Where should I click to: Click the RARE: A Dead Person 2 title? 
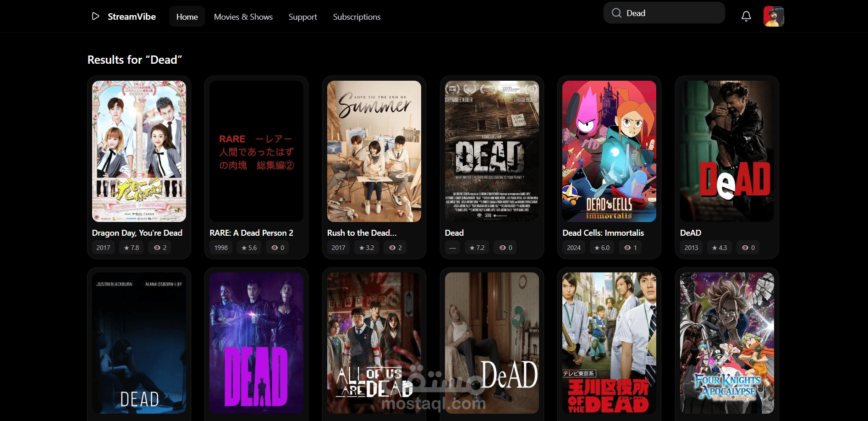point(251,233)
